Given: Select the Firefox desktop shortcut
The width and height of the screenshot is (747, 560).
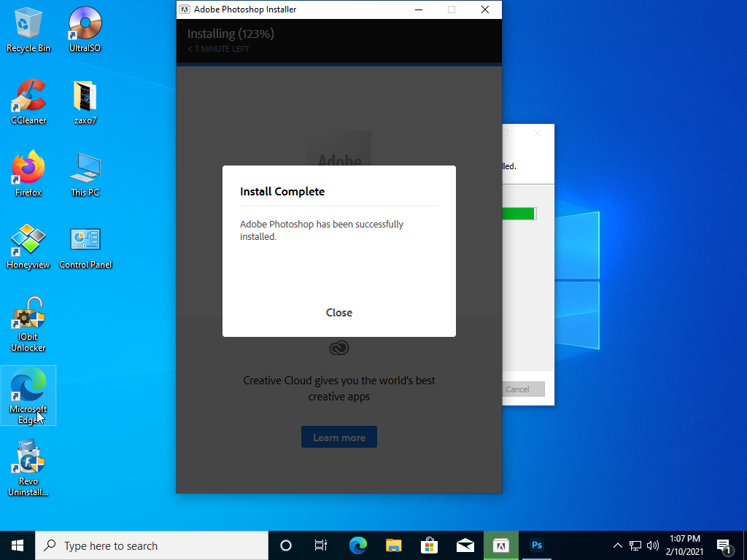Looking at the screenshot, I should click(x=28, y=174).
